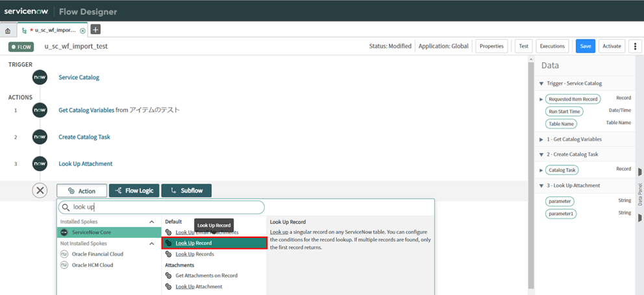Select the Requested Item Record data pill

pos(573,99)
